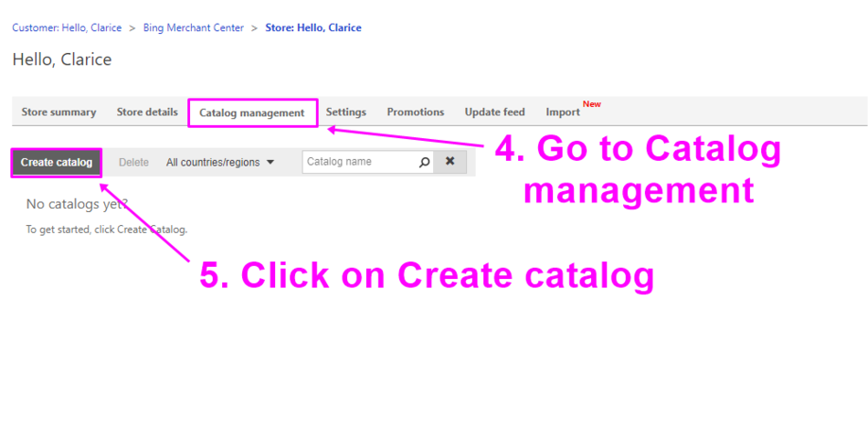Open the All countries/regions dropdown
This screenshot has height=438, width=868.
219,163
